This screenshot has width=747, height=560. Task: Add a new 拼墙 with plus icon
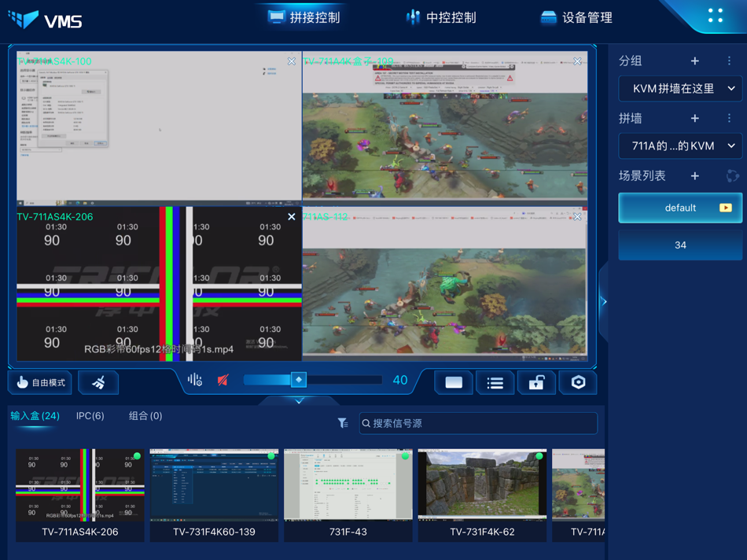point(694,118)
